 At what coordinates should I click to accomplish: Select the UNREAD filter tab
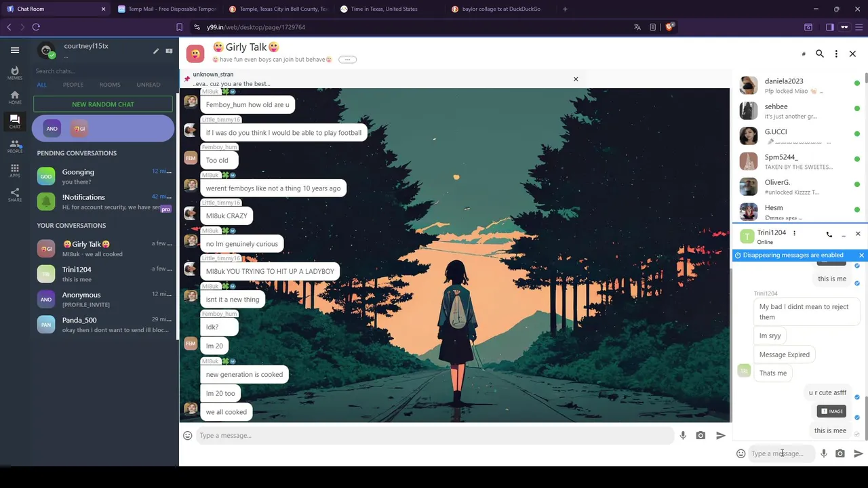pos(149,85)
